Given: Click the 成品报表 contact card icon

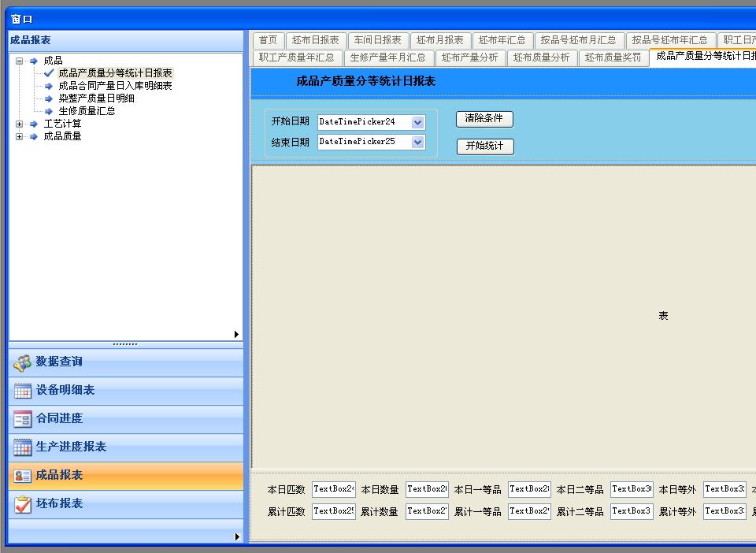Looking at the screenshot, I should pyautogui.click(x=23, y=477).
